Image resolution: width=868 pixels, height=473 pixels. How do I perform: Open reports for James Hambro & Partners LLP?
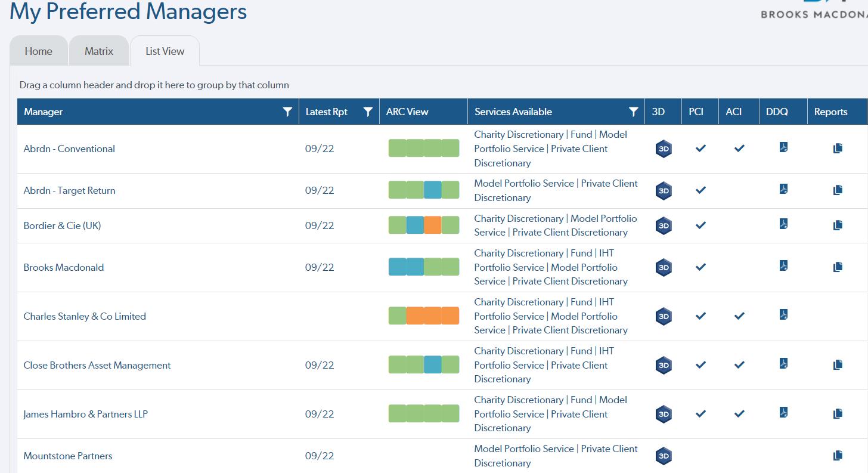[x=838, y=413]
